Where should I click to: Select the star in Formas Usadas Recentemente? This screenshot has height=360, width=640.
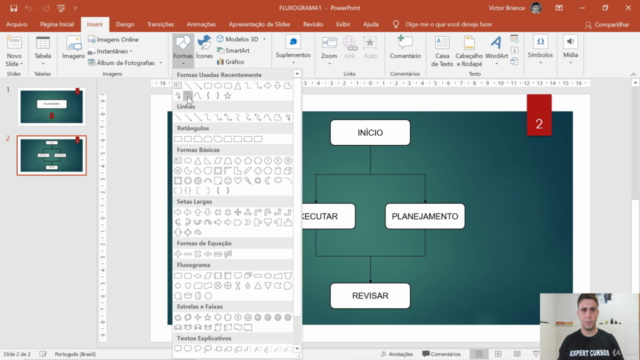click(x=228, y=96)
